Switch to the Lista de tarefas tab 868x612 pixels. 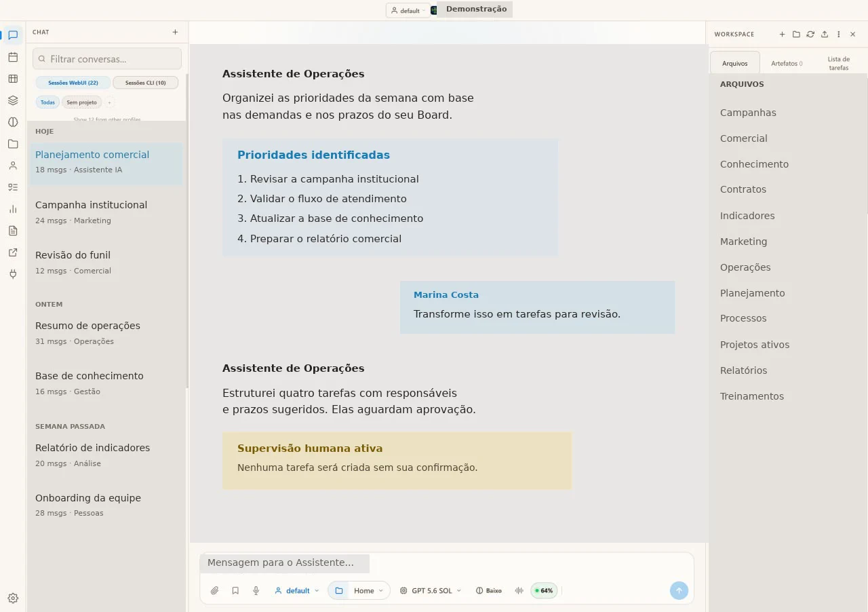tap(839, 63)
